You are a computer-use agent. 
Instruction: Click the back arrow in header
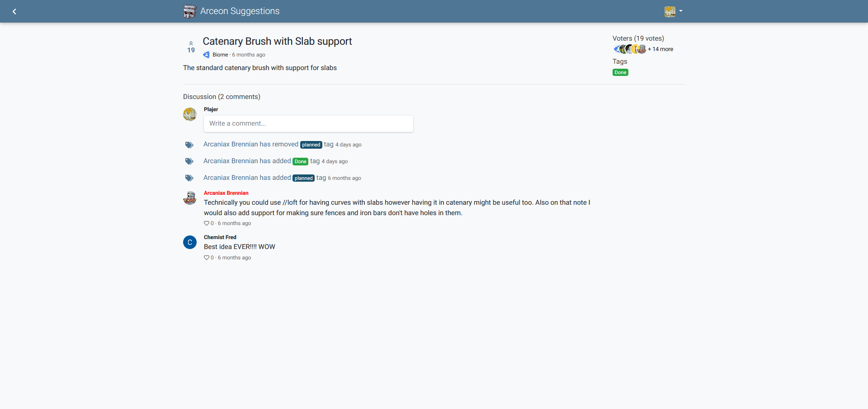click(14, 11)
